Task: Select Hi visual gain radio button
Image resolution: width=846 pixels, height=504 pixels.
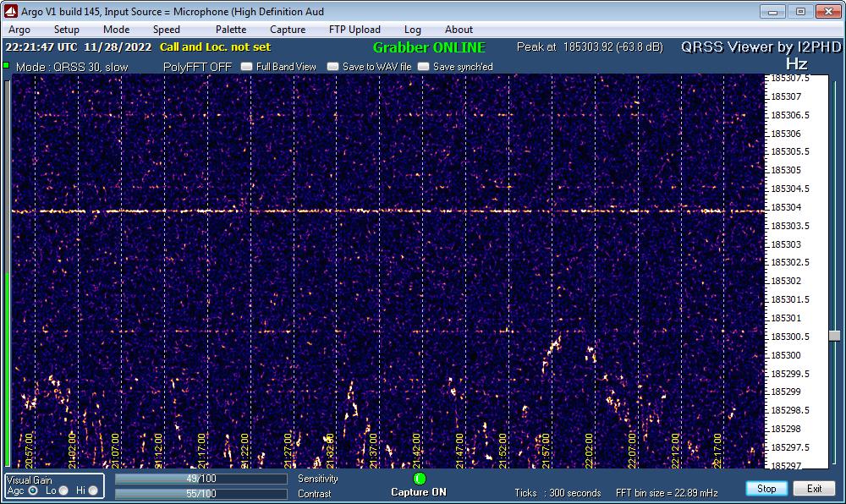Action: (x=93, y=490)
